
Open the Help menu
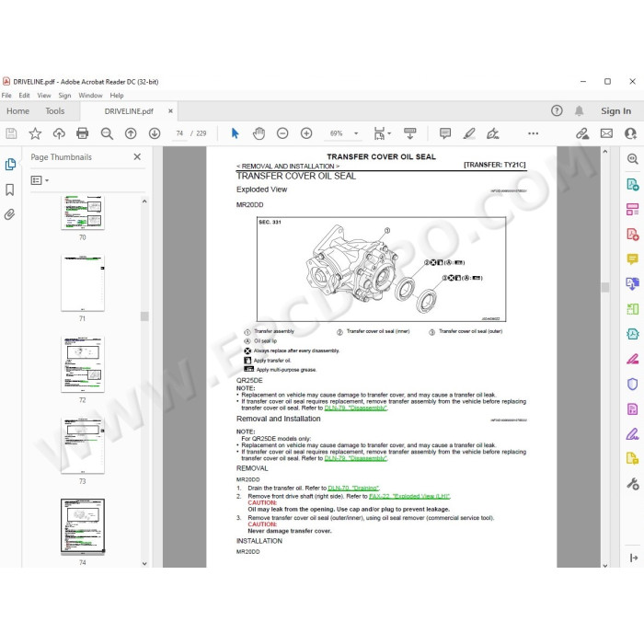[x=117, y=96]
